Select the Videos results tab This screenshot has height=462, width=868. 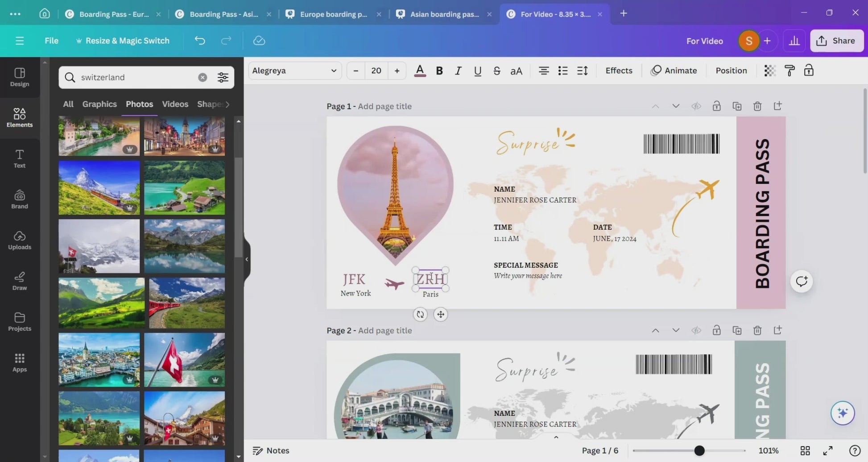point(175,104)
